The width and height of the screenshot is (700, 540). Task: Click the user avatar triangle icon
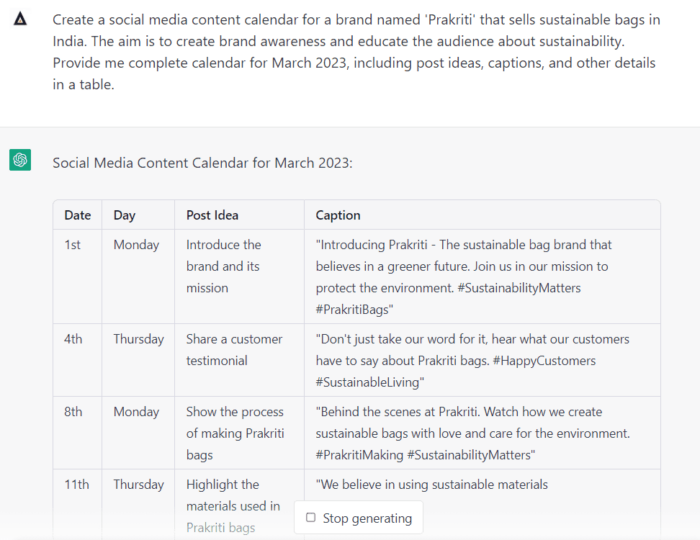[x=20, y=20]
